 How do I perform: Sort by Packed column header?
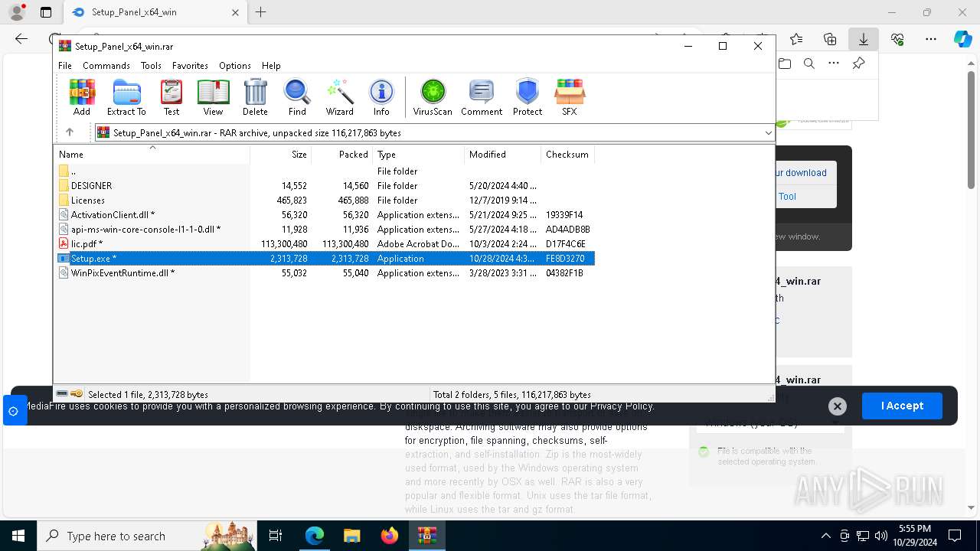click(342, 154)
